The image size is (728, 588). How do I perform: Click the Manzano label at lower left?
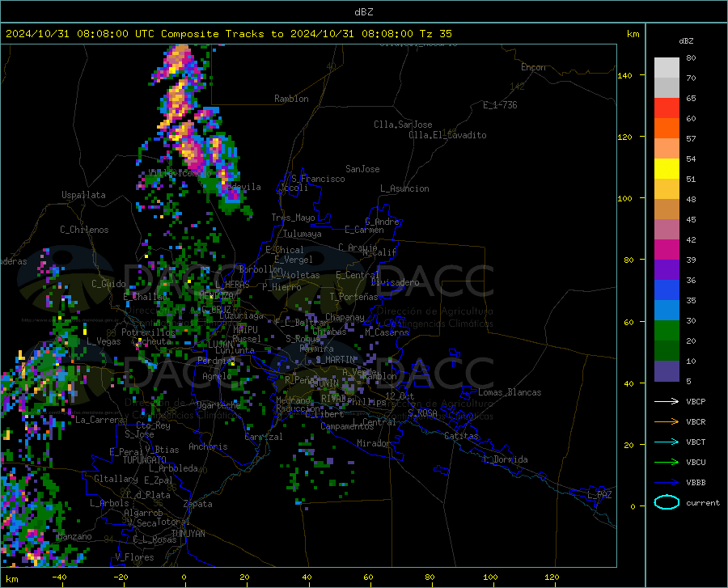(74, 536)
